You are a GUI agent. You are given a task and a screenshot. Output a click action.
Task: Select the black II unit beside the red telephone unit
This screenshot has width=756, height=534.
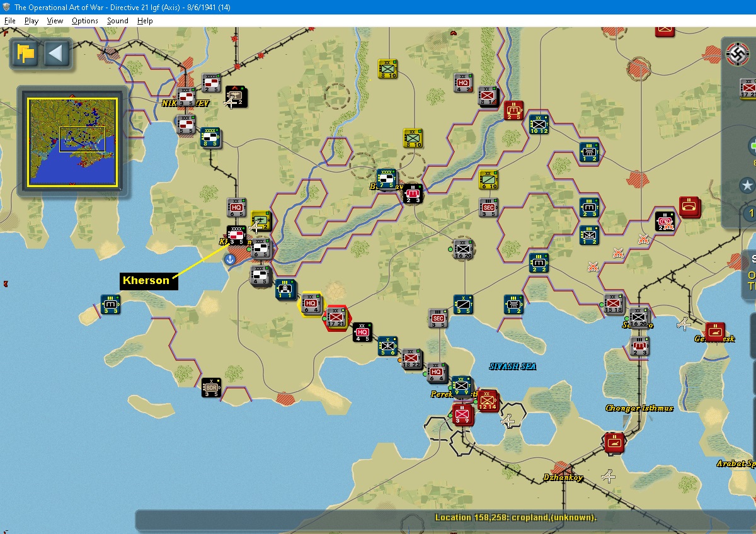[x=665, y=221]
